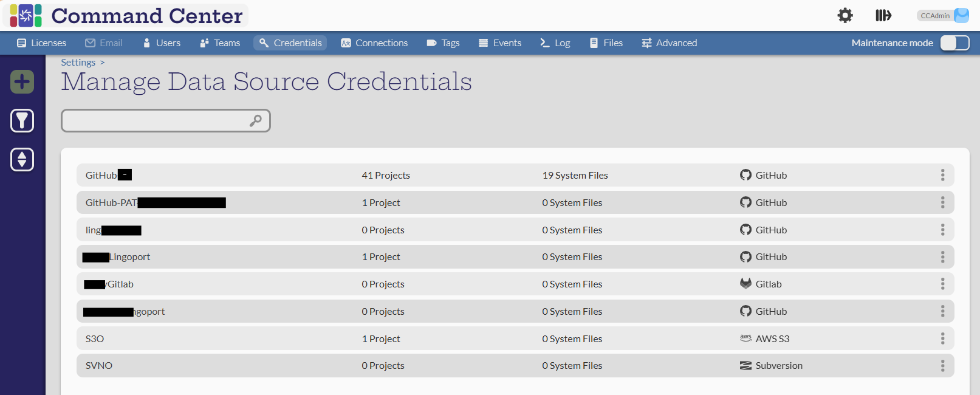Click the green plus add credential icon
980x395 pixels.
pos(22,82)
